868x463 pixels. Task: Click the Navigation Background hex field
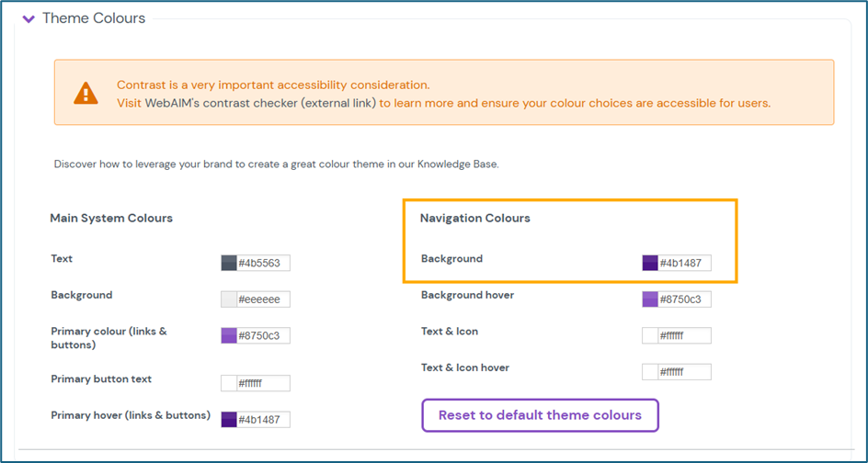(x=684, y=264)
